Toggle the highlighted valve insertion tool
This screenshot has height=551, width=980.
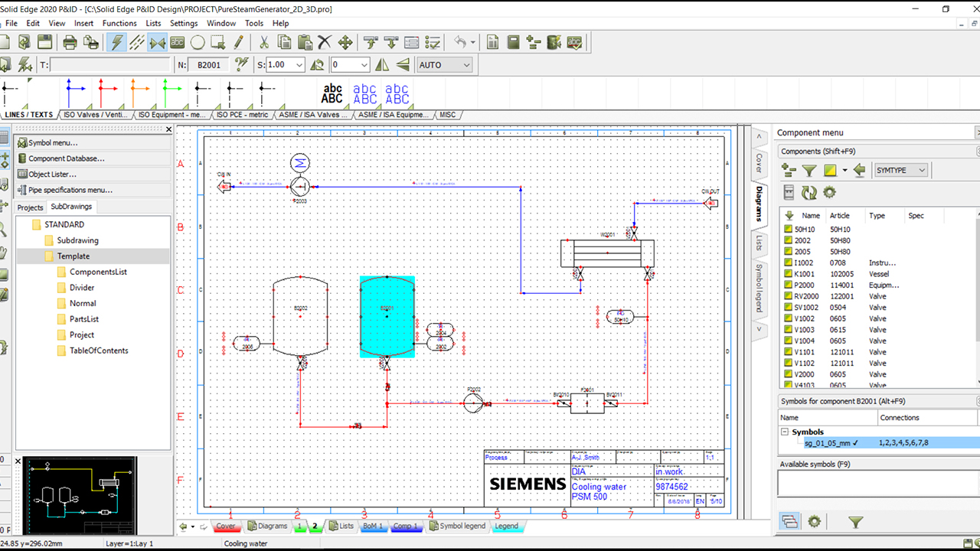coord(157,42)
